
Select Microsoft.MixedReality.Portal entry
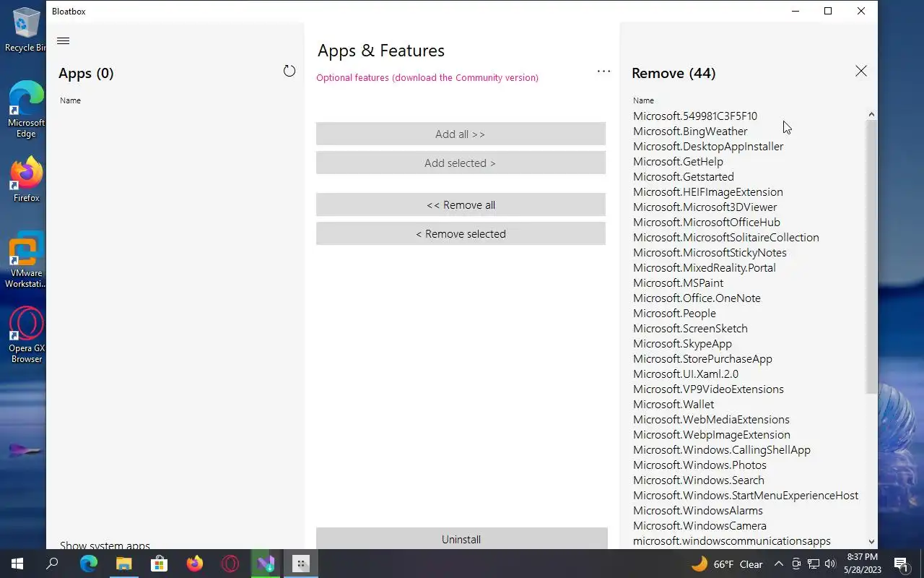tap(705, 267)
